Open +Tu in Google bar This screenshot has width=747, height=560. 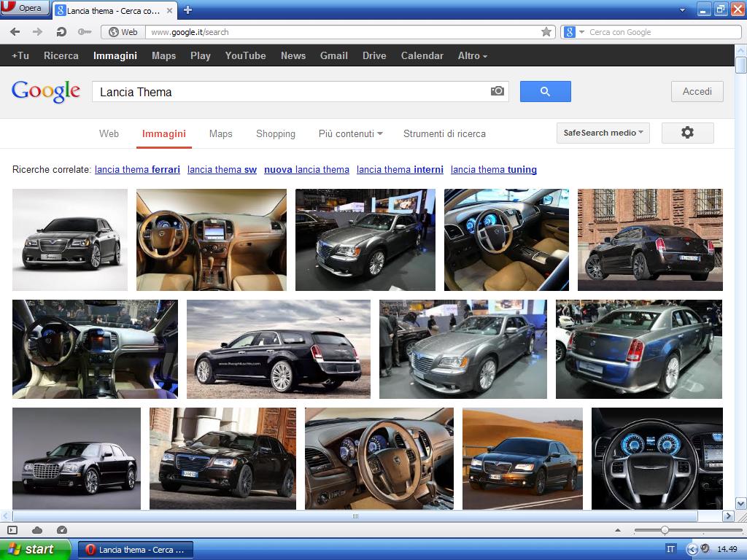click(20, 55)
